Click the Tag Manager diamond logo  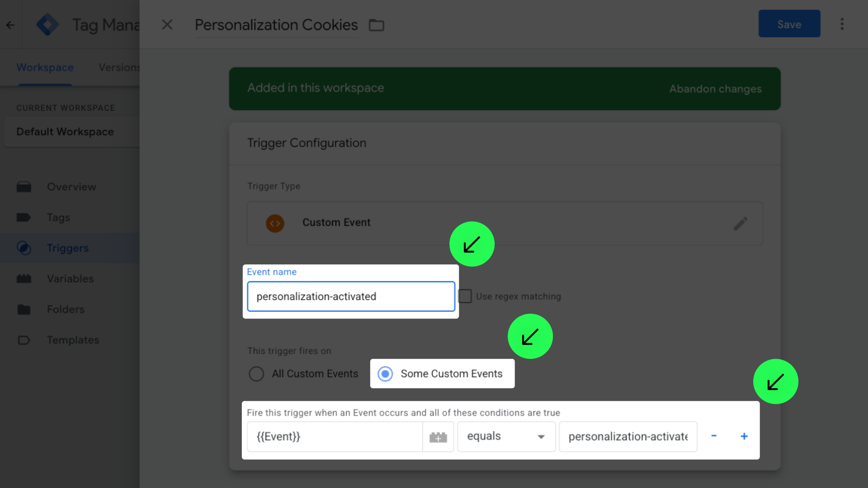[x=47, y=24]
